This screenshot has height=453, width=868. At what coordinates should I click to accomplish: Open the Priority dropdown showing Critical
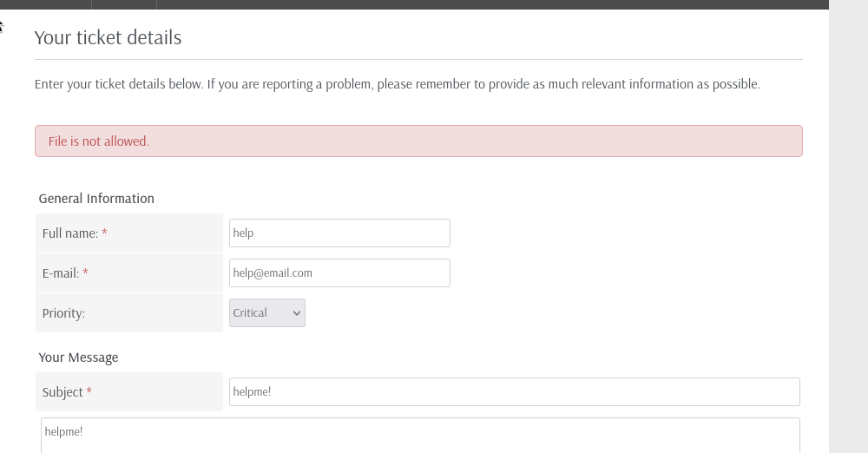tap(266, 312)
